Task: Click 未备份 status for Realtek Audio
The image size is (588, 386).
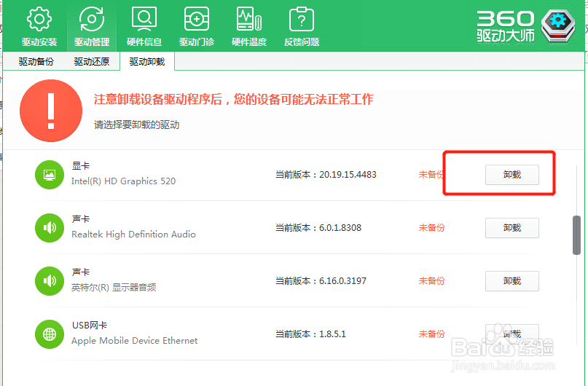Action: pyautogui.click(x=431, y=228)
